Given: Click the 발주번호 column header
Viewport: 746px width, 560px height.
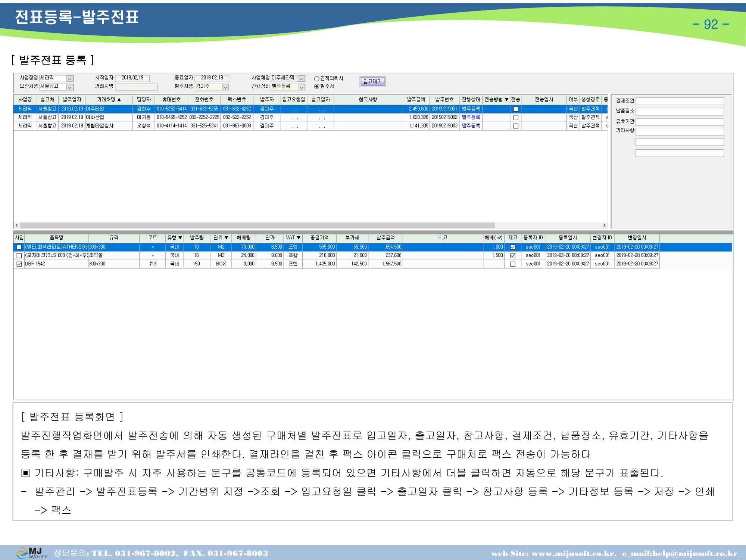Looking at the screenshot, I should [x=444, y=100].
